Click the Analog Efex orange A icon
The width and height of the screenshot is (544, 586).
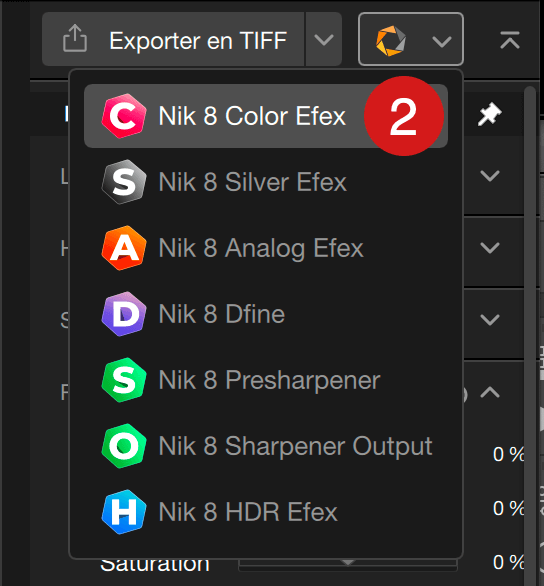(124, 248)
